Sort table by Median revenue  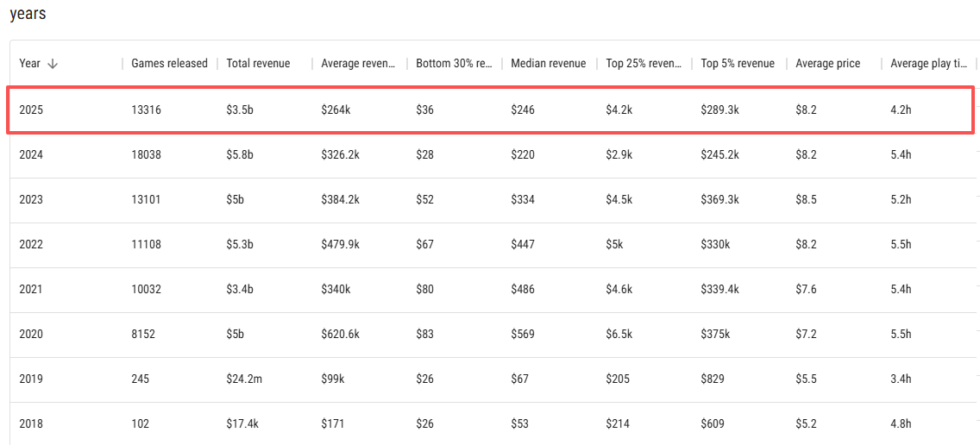(x=548, y=64)
